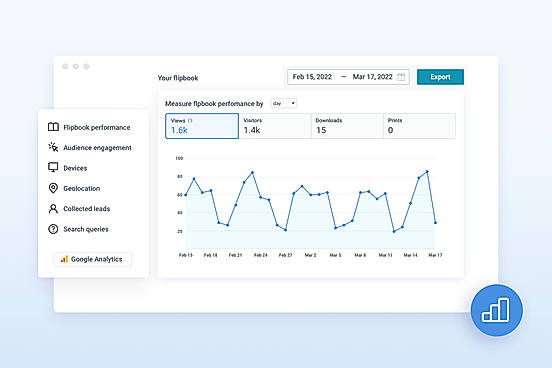Click the Google Analytics button
The height and width of the screenshot is (368, 552).
click(x=93, y=259)
